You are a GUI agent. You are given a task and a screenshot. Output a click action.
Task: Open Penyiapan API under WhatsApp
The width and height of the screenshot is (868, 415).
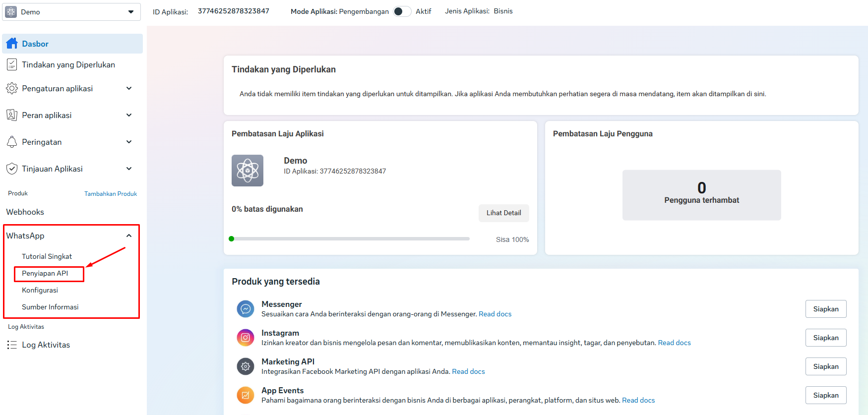(x=45, y=273)
